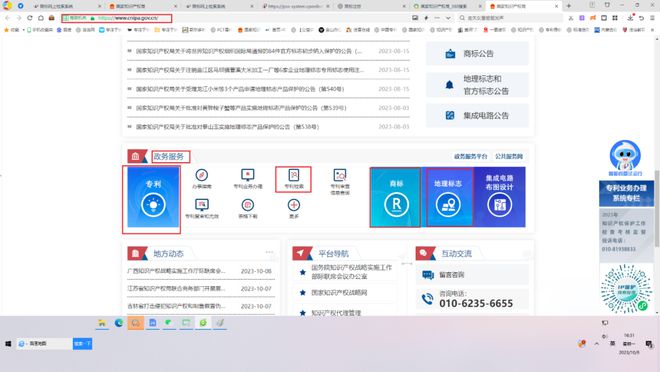
Task: Open the 公共服务网 link
Action: [x=509, y=156]
